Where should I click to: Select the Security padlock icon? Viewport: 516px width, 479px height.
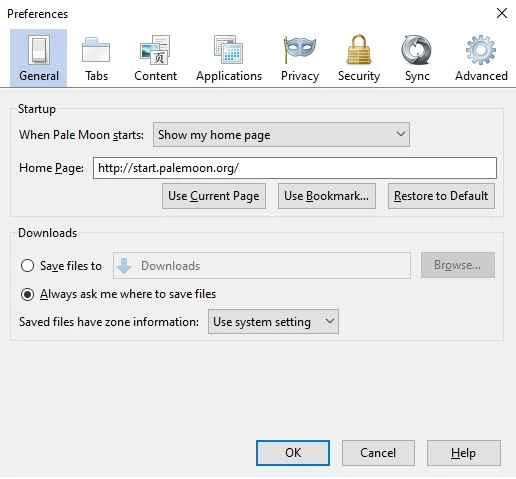[x=359, y=58]
